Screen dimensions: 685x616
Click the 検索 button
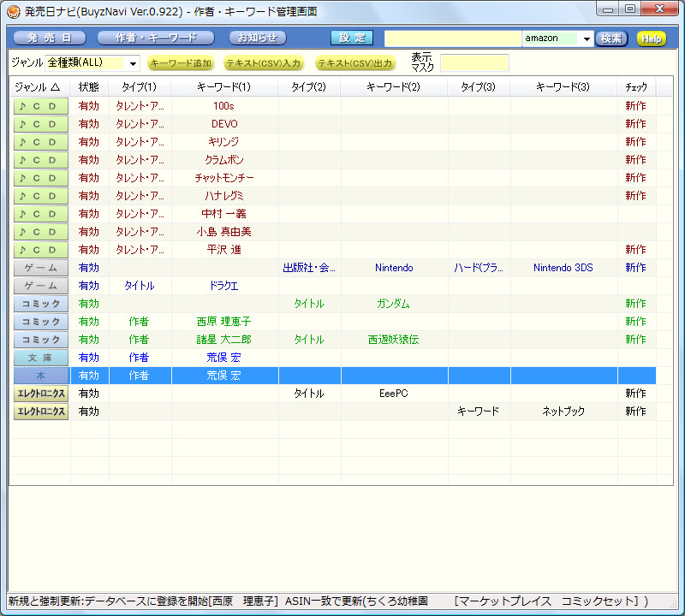[611, 38]
